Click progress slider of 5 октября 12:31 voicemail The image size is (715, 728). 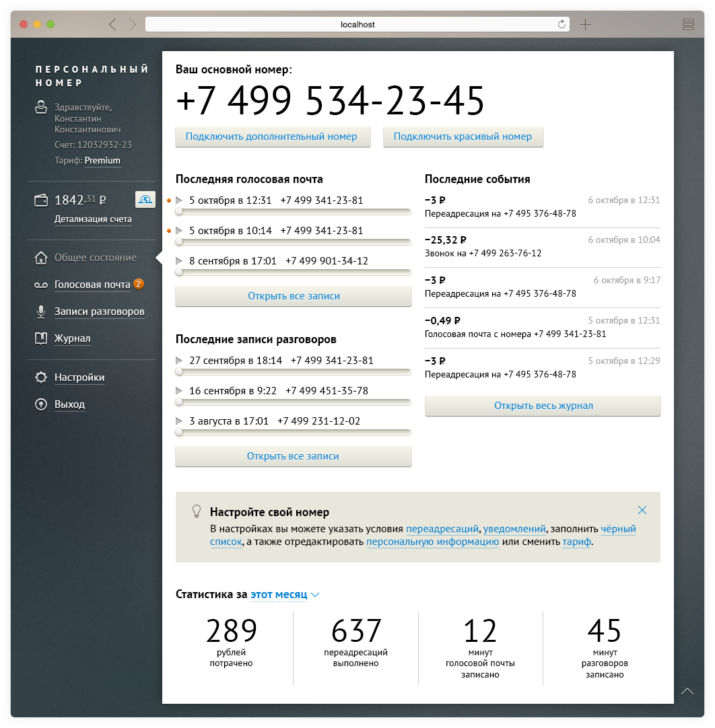click(293, 212)
